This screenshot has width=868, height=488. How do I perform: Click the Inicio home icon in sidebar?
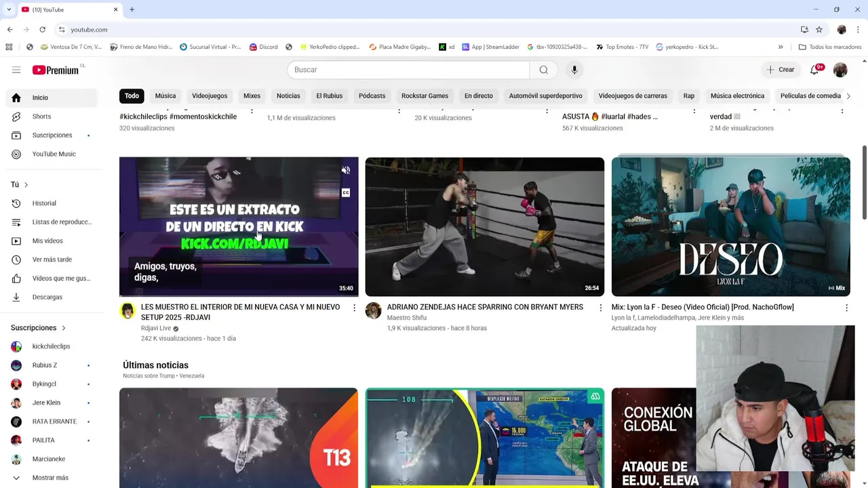coord(16,98)
